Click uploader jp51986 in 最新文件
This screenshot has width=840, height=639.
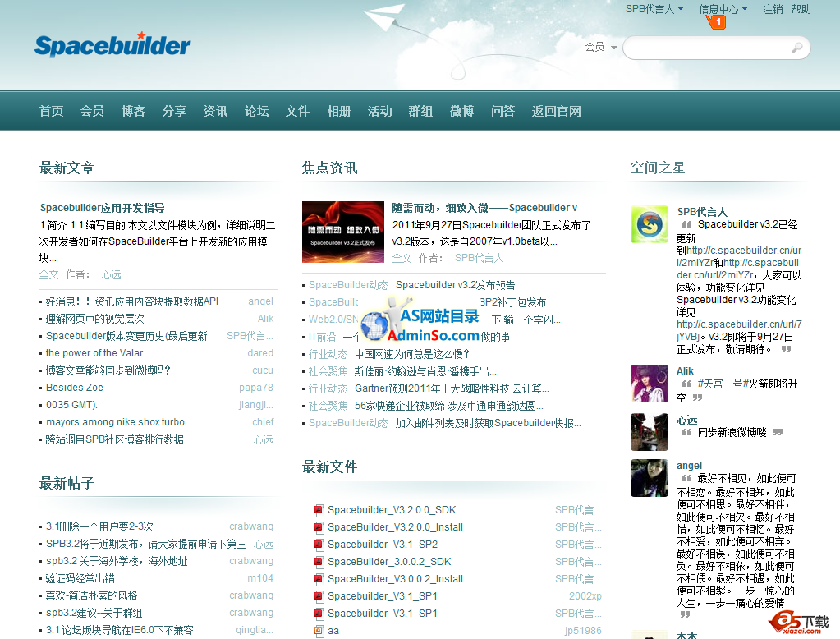[x=583, y=631]
